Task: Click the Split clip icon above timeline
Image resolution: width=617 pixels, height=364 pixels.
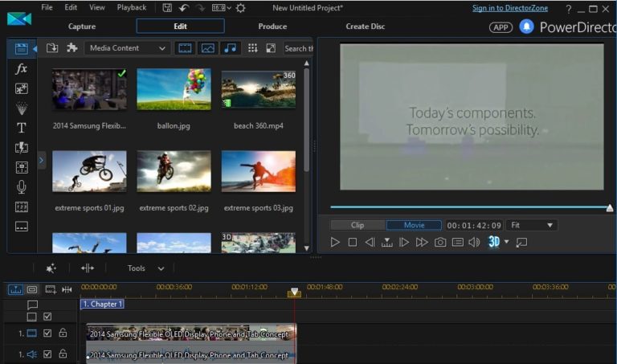Action: 87,268
